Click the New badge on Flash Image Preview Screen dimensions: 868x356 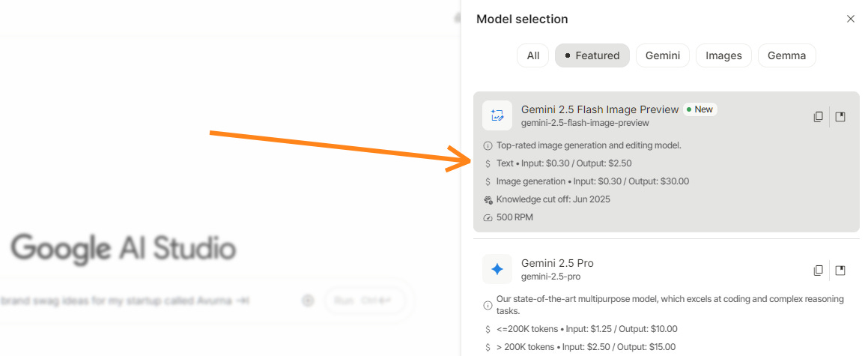pyautogui.click(x=699, y=109)
